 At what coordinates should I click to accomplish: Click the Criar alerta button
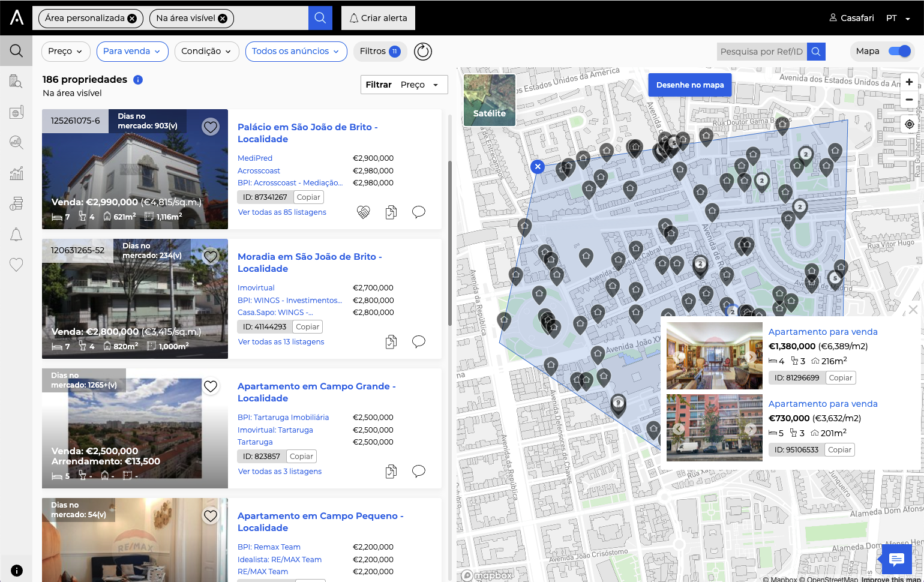(x=378, y=18)
